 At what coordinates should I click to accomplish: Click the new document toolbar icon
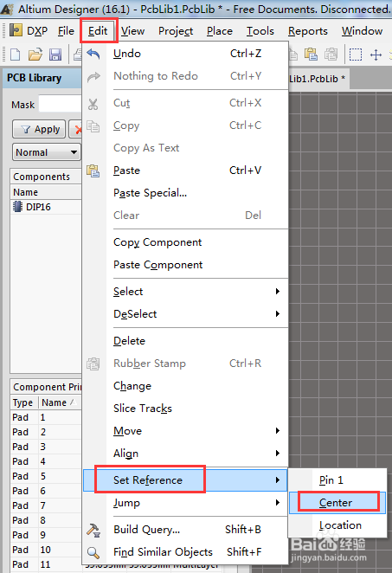16,55
